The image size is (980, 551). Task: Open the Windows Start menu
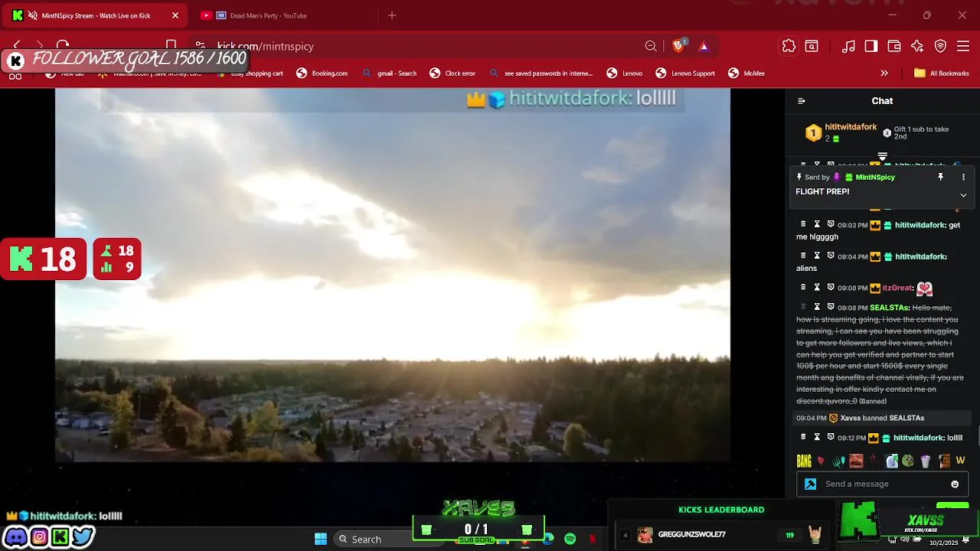tap(321, 539)
